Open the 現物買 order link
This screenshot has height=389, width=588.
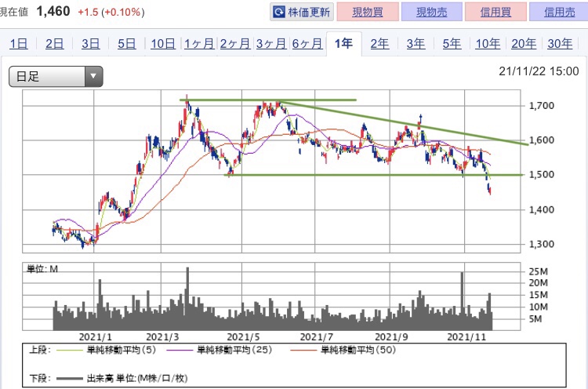coord(368,12)
